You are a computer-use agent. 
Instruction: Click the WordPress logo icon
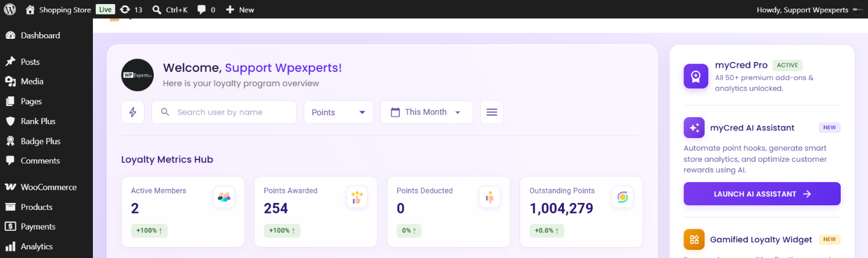tap(9, 9)
